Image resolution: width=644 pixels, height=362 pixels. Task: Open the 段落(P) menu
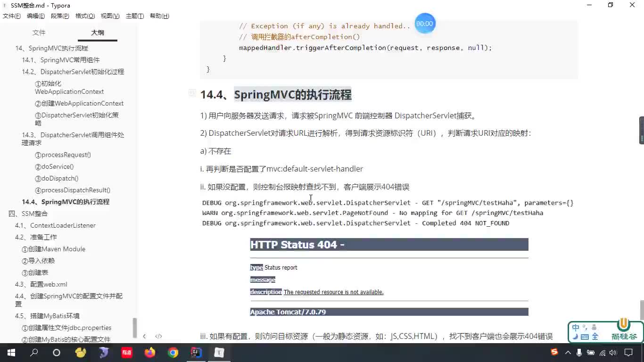coord(60,16)
